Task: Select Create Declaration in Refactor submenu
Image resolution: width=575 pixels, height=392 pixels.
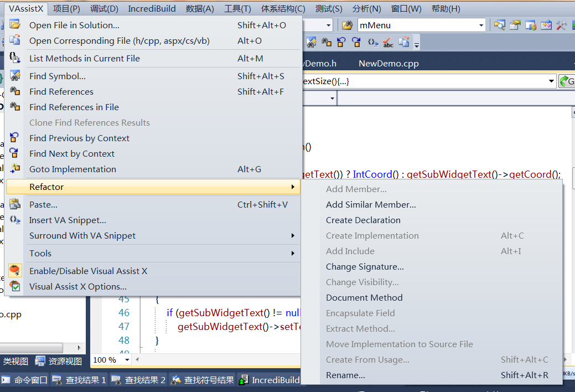Action: coord(363,220)
